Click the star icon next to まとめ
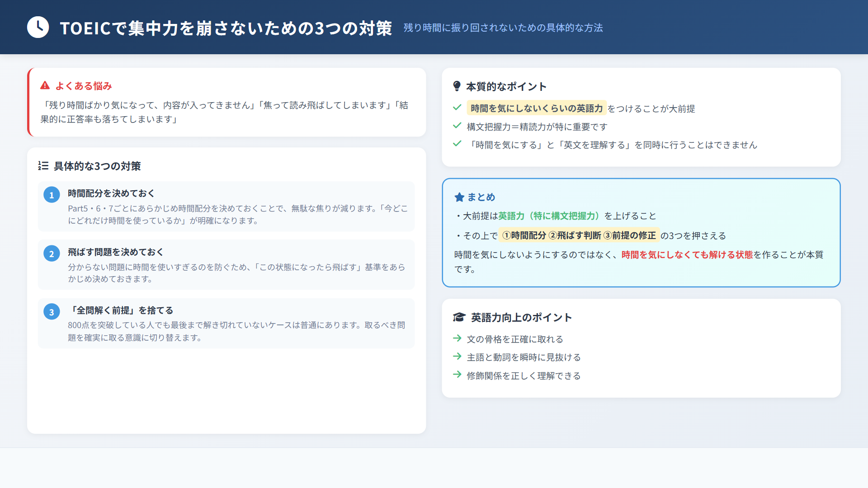This screenshot has width=868, height=488. pyautogui.click(x=459, y=197)
